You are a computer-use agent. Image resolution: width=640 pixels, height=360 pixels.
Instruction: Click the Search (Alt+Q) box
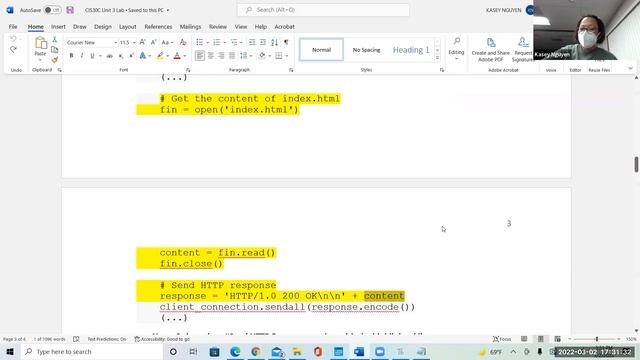pyautogui.click(x=323, y=10)
